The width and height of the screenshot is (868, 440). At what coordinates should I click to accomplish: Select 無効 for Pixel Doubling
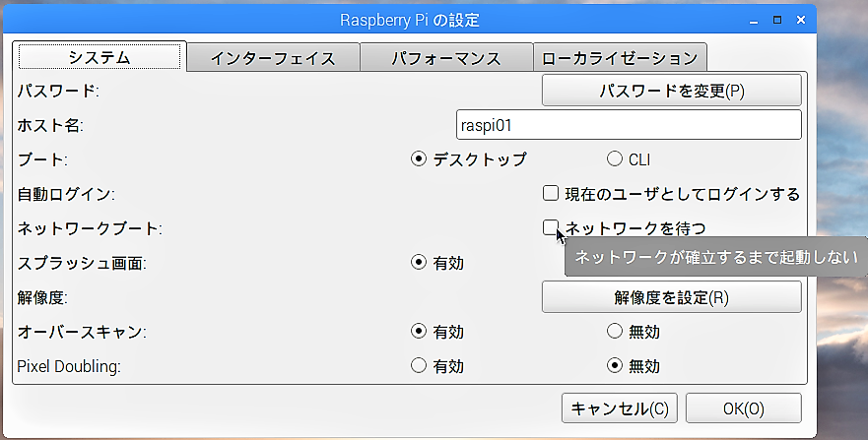(x=615, y=365)
